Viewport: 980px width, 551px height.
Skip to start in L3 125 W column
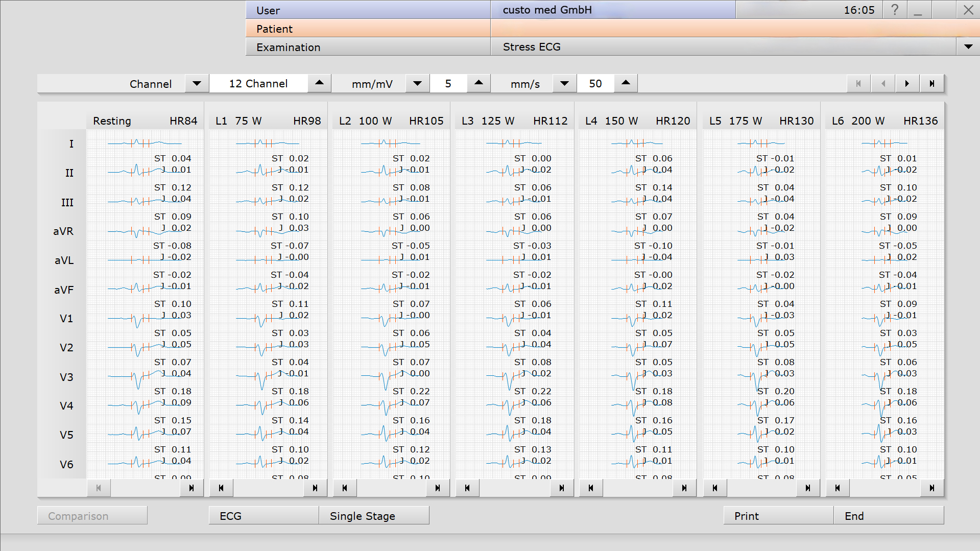(x=467, y=488)
